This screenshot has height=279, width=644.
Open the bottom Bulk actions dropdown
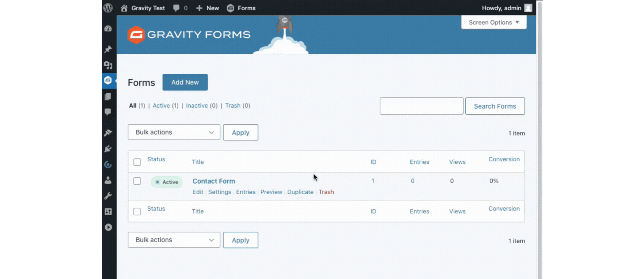pyautogui.click(x=174, y=240)
